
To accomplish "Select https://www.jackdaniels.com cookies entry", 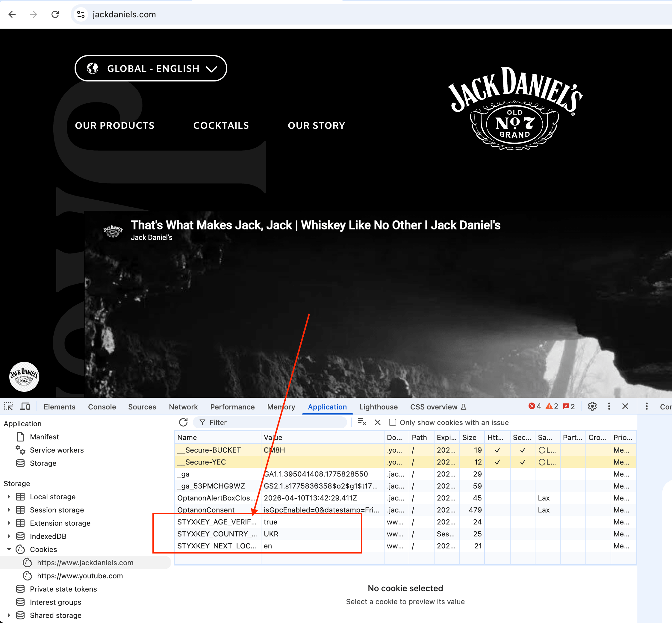I will tap(85, 563).
